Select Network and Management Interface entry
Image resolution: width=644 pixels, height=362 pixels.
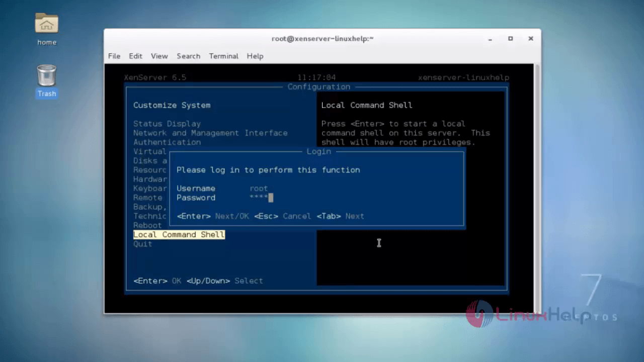tap(210, 133)
